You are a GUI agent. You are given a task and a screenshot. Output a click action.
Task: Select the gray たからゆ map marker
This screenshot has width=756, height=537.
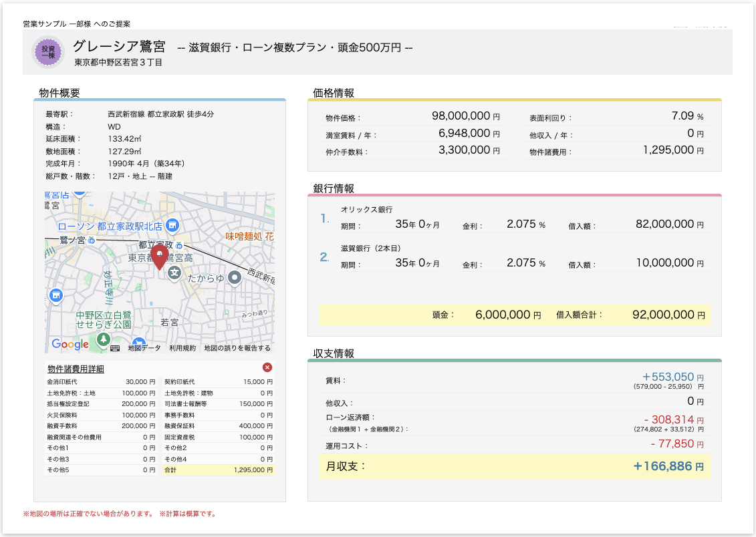coord(235,278)
